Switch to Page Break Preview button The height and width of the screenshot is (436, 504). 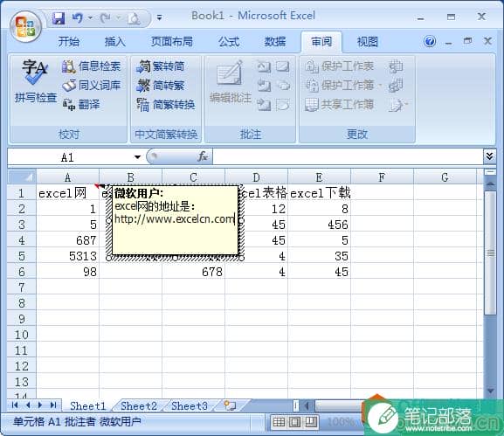310,422
